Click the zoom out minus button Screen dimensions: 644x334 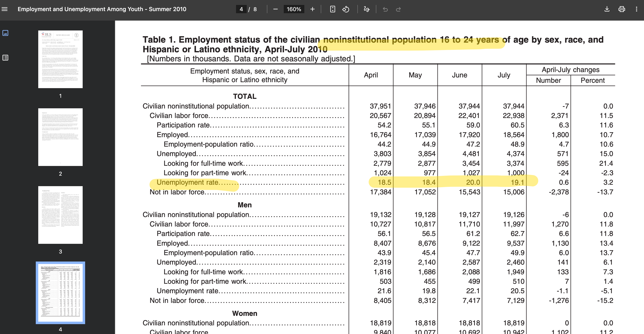point(275,9)
